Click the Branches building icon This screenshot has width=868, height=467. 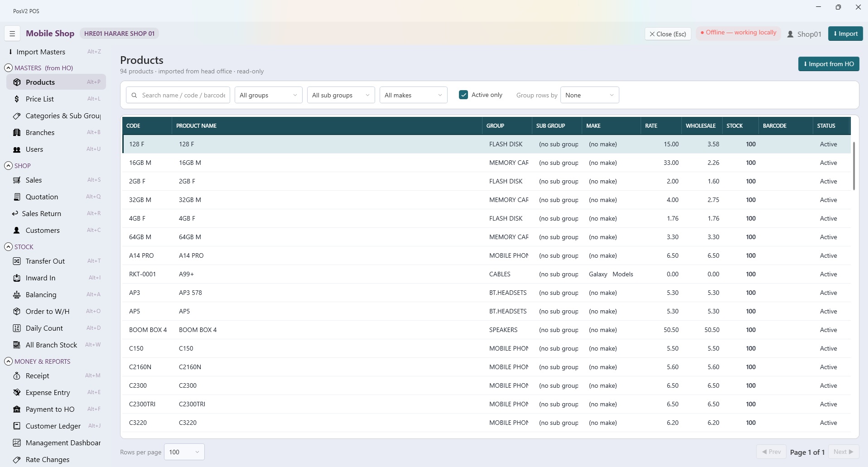click(17, 132)
